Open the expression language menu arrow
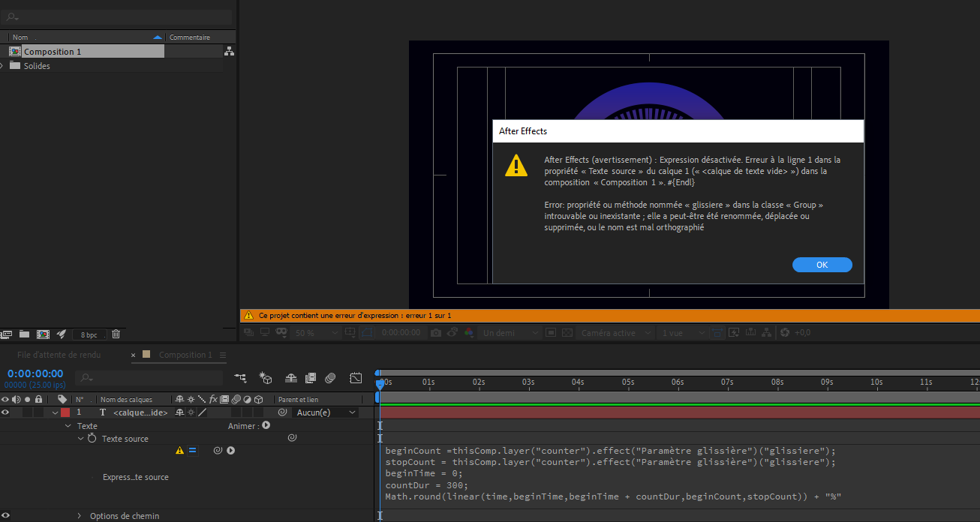The height and width of the screenshot is (522, 980). [231, 451]
